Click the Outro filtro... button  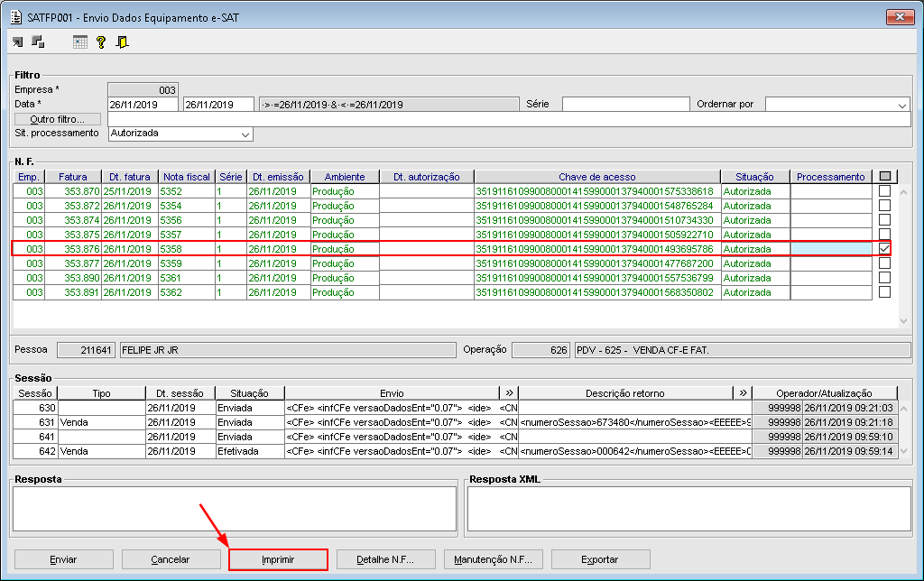click(x=58, y=119)
